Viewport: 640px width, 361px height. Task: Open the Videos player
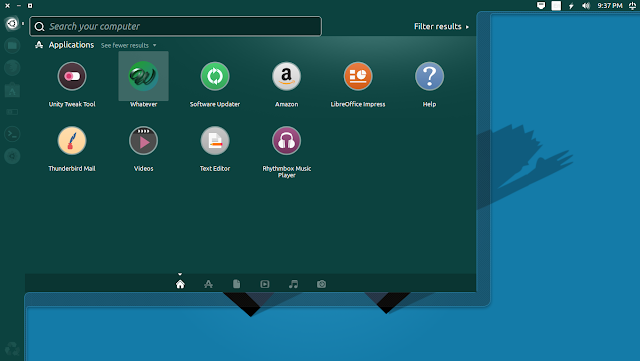(x=143, y=141)
